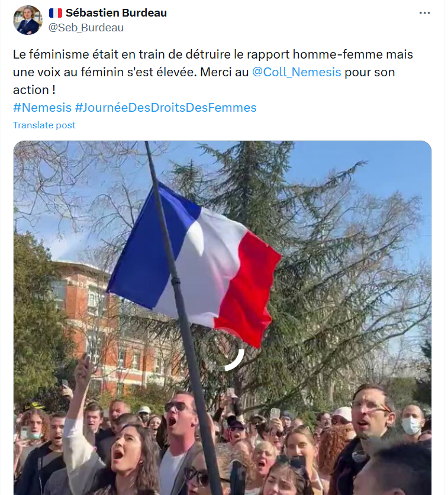Open the Sébastien Burdeau display name link
This screenshot has width=448, height=495.
116,13
